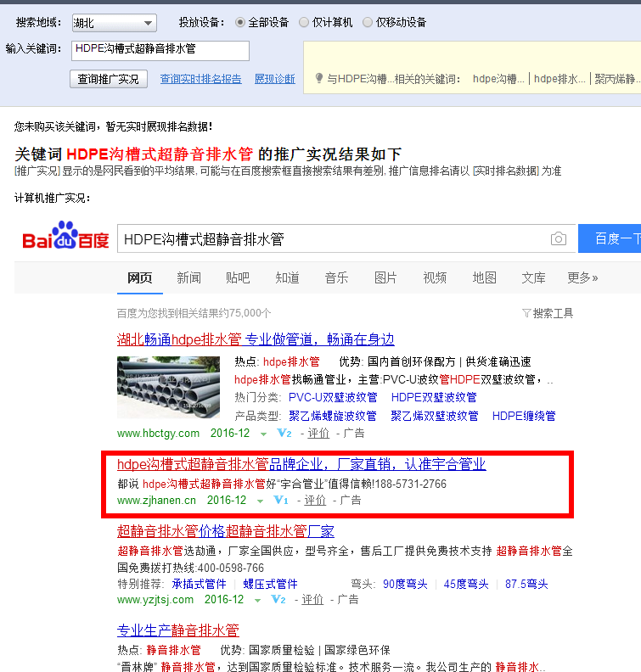Click 评价 link of www.hbctgy.com result
641x672 pixels.
(318, 434)
